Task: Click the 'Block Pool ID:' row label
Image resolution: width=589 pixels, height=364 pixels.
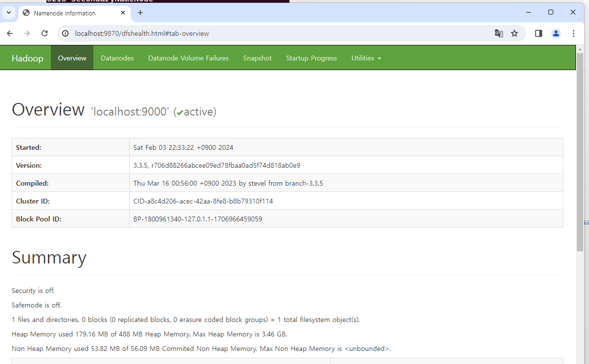Action: coord(39,219)
